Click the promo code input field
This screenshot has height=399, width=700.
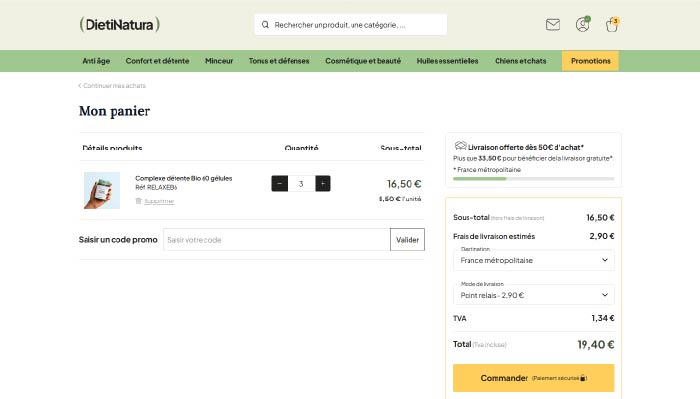coord(277,240)
